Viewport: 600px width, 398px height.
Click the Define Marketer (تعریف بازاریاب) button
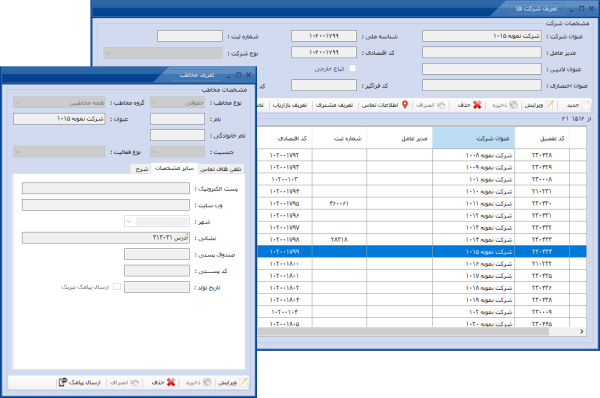290,105
